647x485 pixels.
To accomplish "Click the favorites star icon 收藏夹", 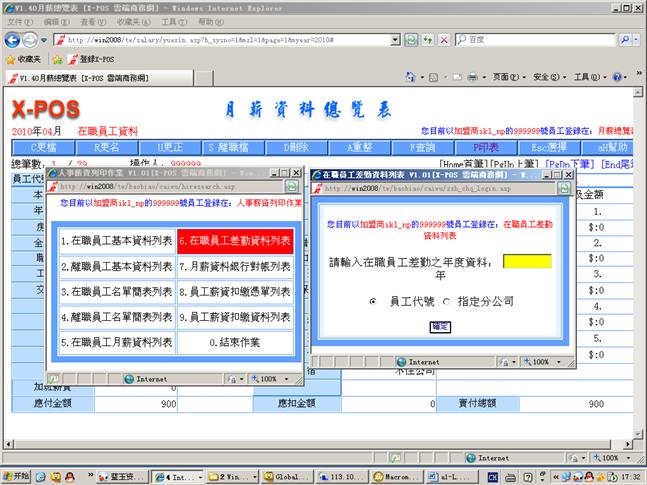I will 25,59.
